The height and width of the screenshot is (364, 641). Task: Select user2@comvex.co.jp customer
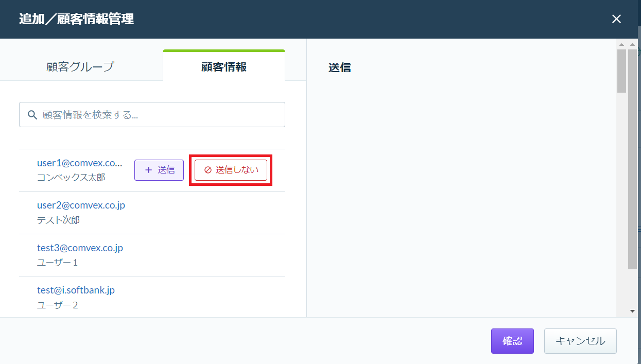click(x=152, y=213)
